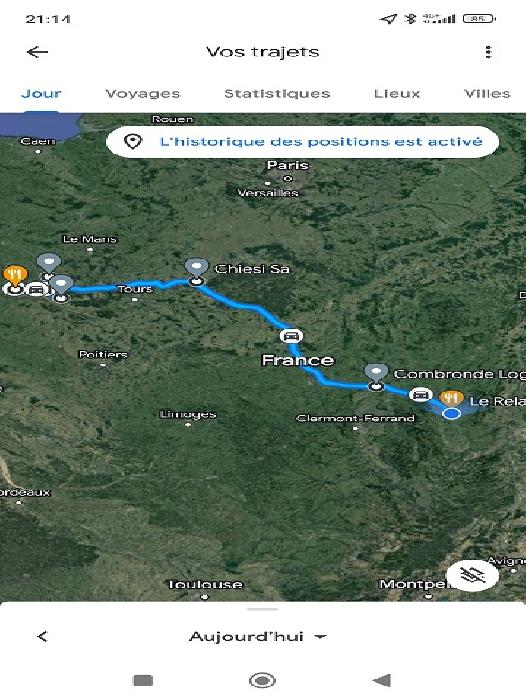Open the three-dot overflow menu
This screenshot has width=526, height=700.
[488, 52]
